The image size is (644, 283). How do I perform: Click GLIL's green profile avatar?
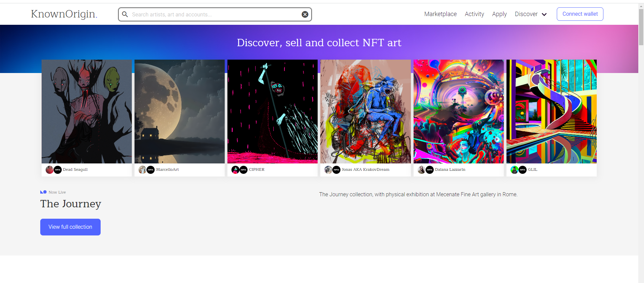(515, 170)
